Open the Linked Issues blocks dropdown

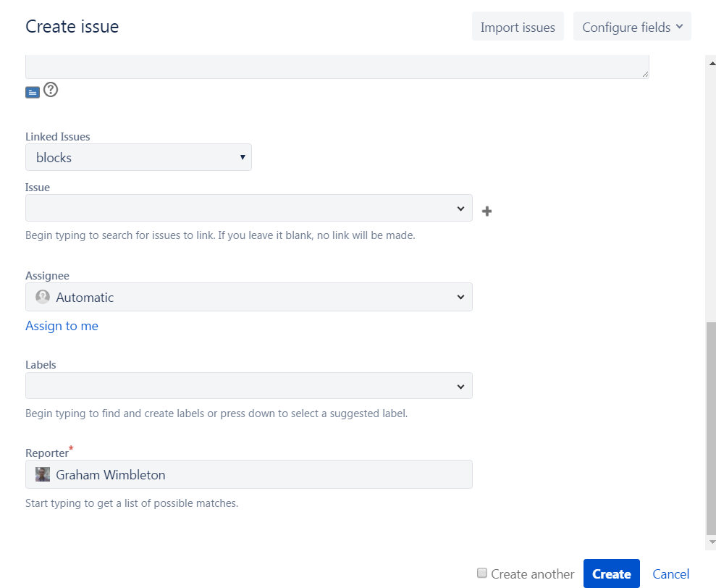[138, 157]
